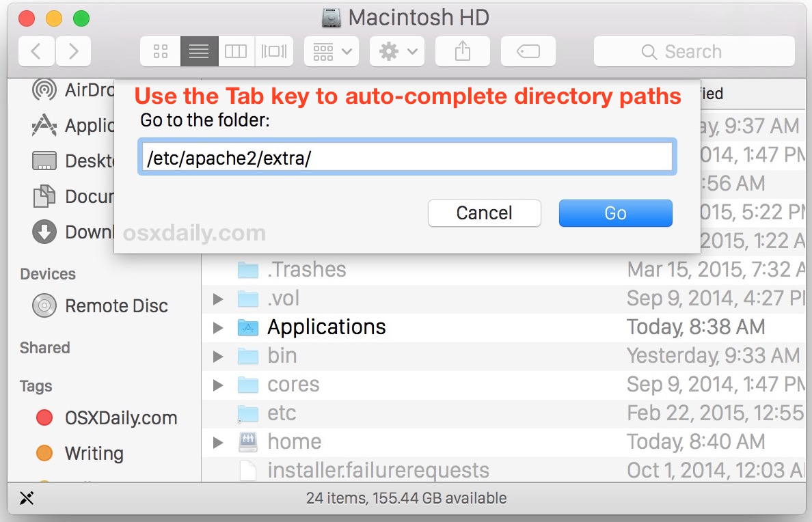The image size is (812, 522).
Task: Click the Tags sidebar heading
Action: pos(36,386)
